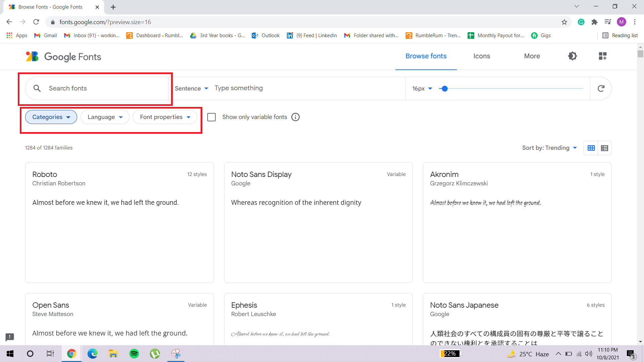Open variable fonts info icon
This screenshot has width=644, height=362.
point(296,117)
